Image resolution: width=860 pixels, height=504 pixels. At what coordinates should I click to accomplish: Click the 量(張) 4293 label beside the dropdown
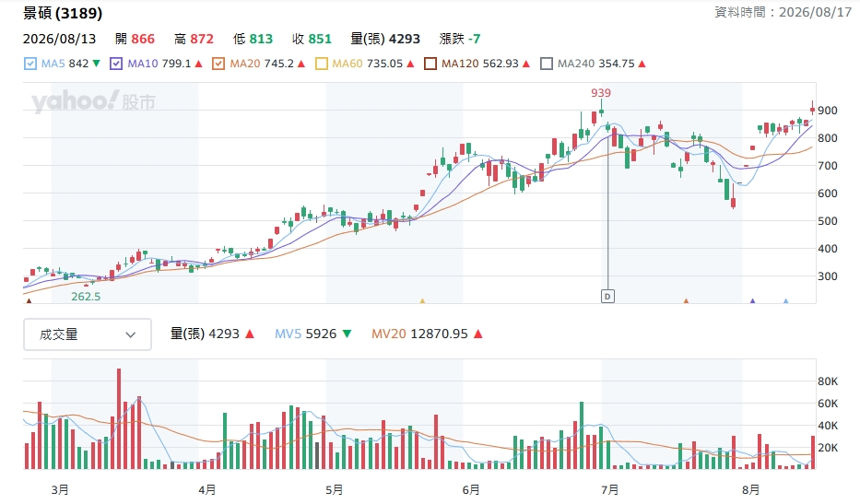(x=205, y=334)
